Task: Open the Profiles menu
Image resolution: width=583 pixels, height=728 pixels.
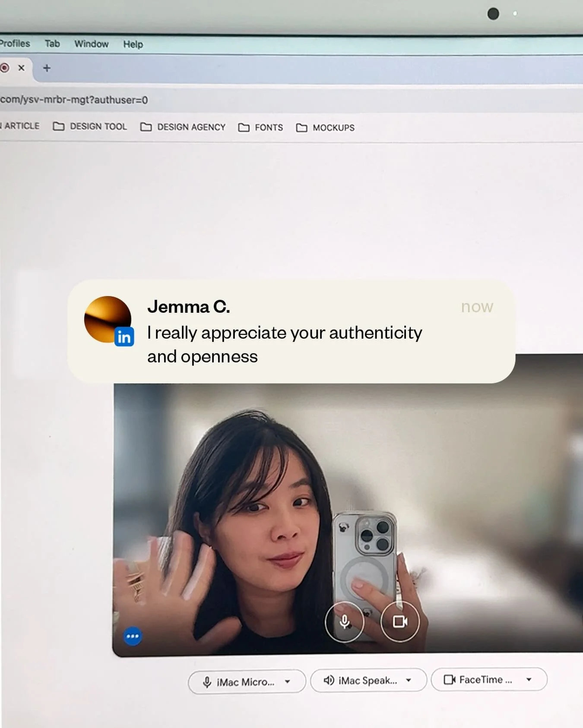Action: [14, 44]
